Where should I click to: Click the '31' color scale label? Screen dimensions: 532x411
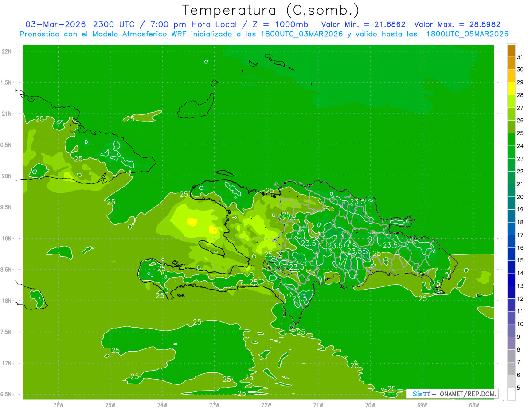(x=520, y=57)
